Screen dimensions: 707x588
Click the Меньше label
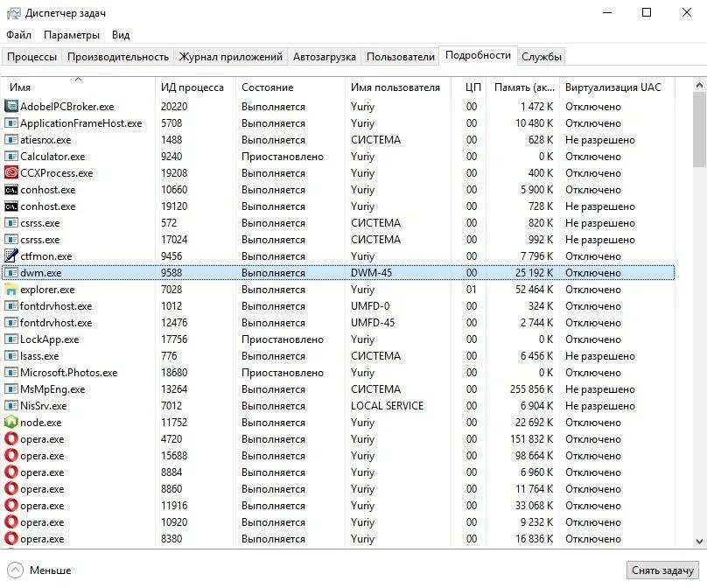tap(51, 570)
